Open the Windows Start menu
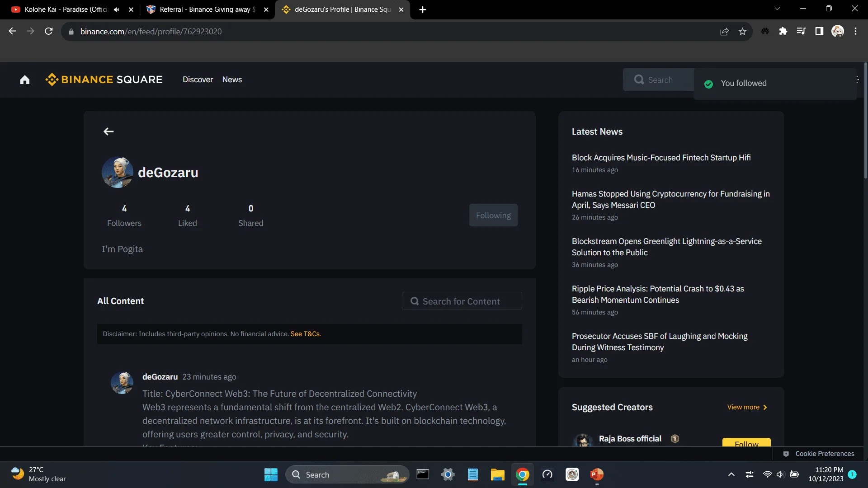This screenshot has height=488, width=868. (x=271, y=474)
